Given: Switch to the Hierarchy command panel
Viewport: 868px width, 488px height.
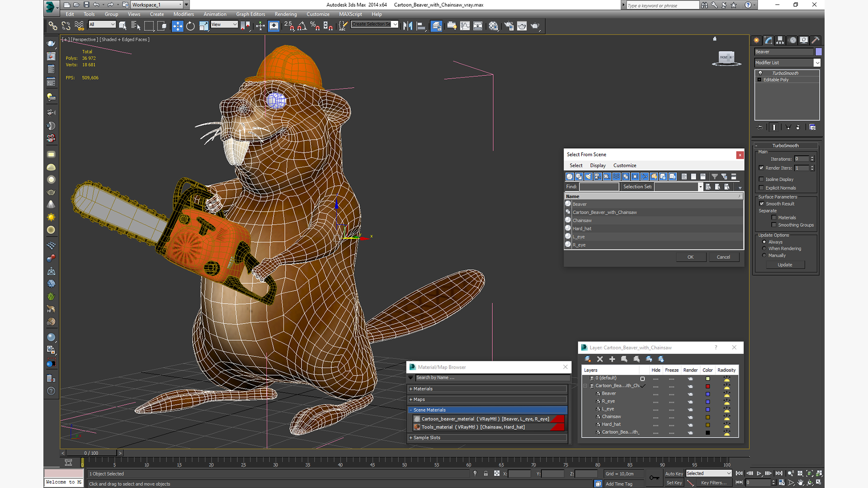Looking at the screenshot, I should (780, 40).
